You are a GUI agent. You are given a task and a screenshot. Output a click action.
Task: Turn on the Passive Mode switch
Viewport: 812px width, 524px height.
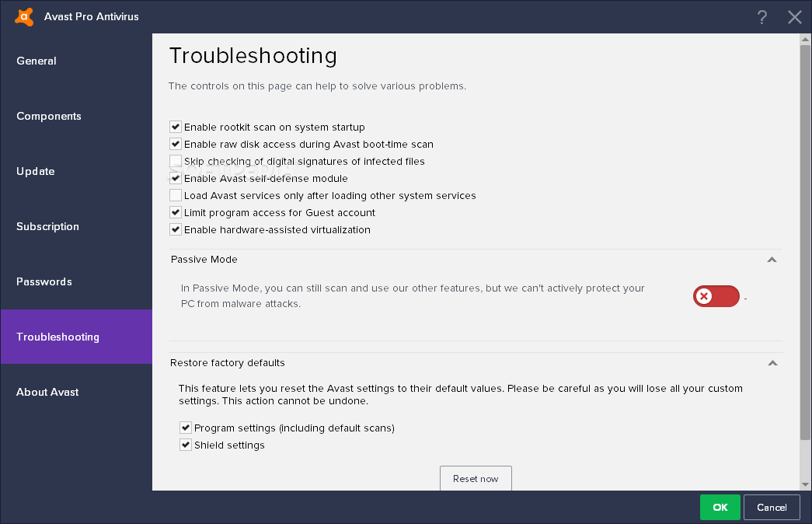(x=716, y=296)
